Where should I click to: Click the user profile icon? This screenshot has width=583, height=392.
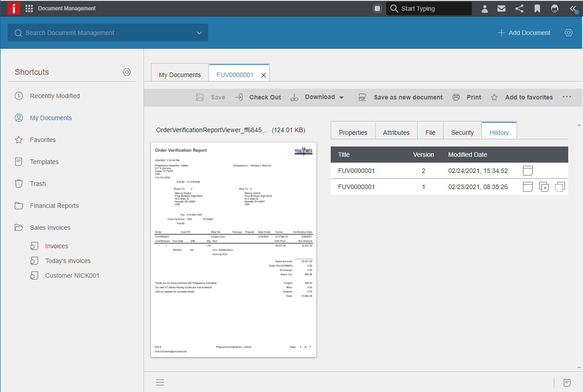click(484, 9)
